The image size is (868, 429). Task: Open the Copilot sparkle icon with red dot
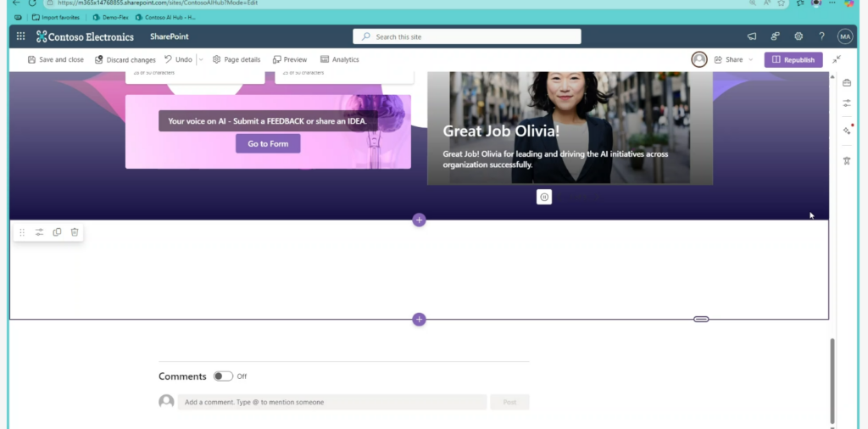847,130
